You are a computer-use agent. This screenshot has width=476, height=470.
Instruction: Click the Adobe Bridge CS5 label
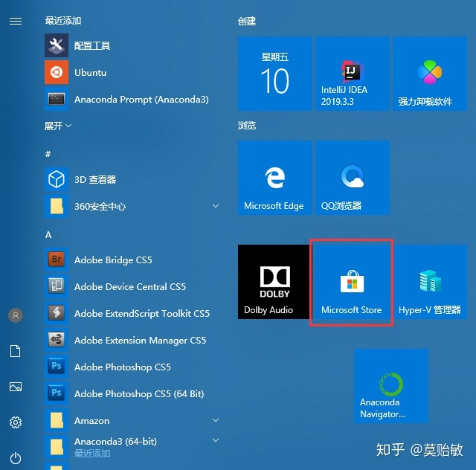click(x=113, y=260)
